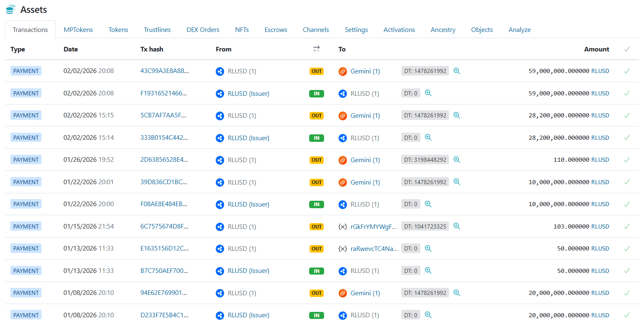Viewport: 644px width, 326px height.
Task: Click the DT: 1041723325 destination tag badge
Action: coord(425,226)
